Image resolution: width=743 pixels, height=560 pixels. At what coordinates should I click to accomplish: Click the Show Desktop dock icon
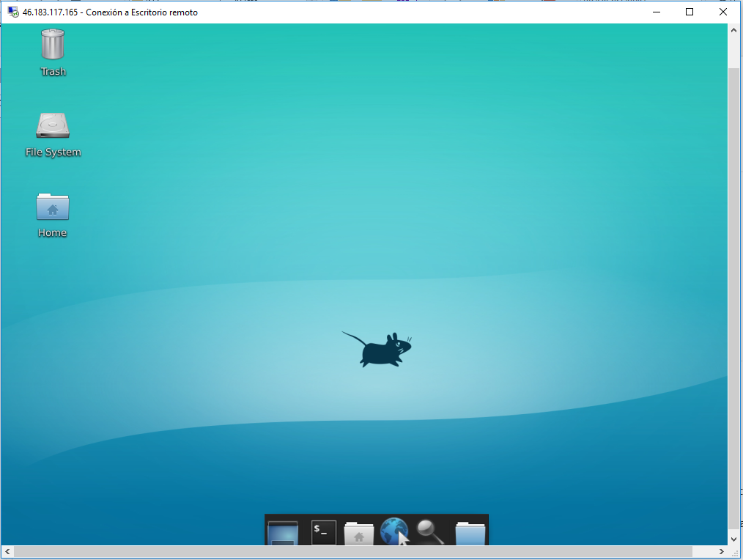click(283, 533)
